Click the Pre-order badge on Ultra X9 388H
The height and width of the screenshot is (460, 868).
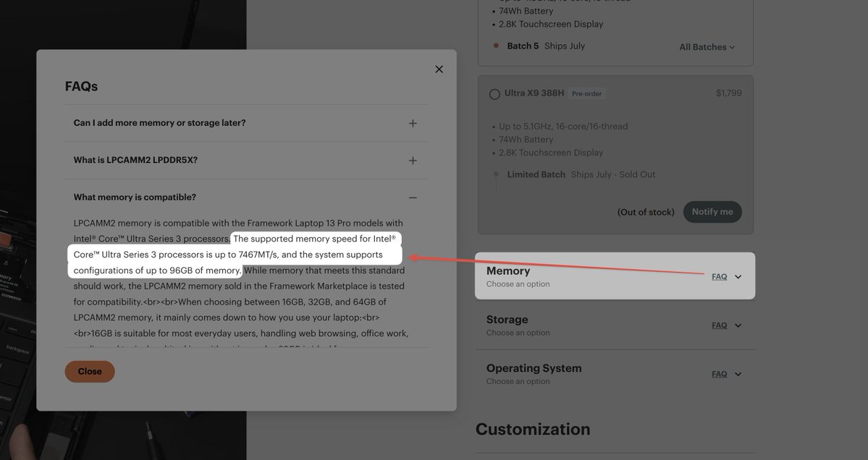[x=586, y=94]
